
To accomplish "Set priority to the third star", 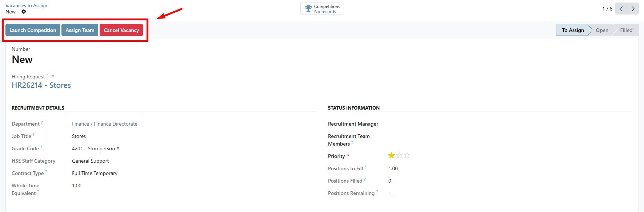I will [x=407, y=155].
